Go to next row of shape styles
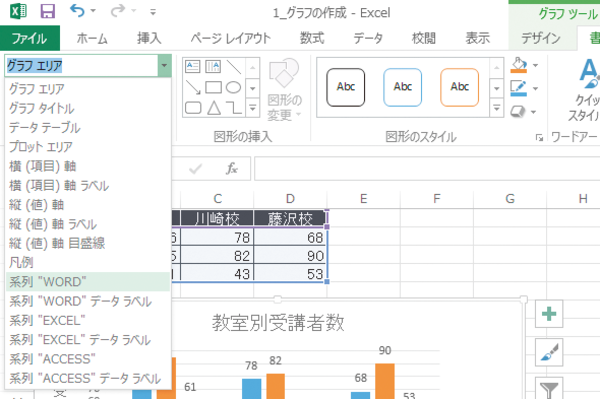 497,88
